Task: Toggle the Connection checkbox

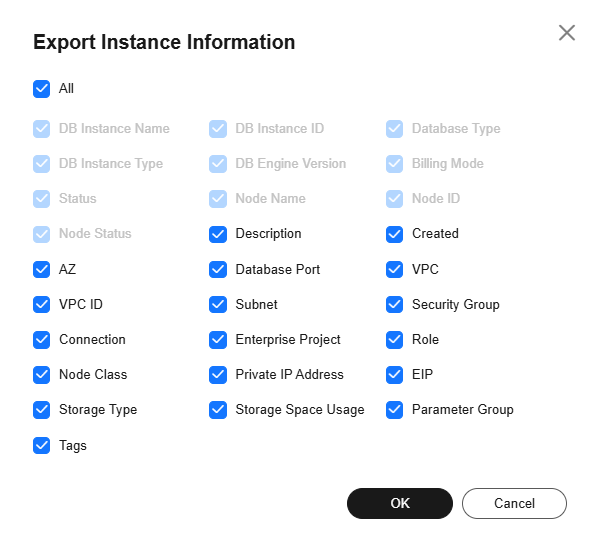Action: (x=41, y=340)
